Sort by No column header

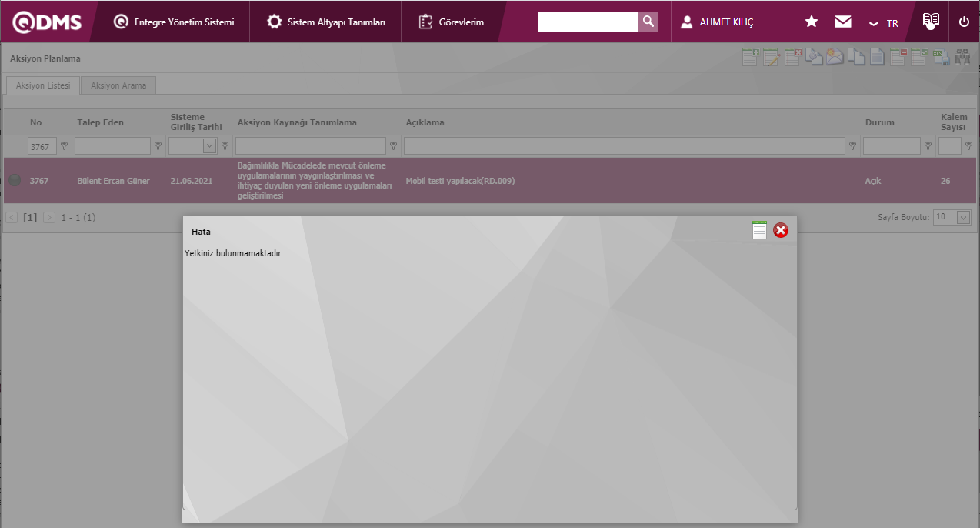pyautogui.click(x=35, y=122)
